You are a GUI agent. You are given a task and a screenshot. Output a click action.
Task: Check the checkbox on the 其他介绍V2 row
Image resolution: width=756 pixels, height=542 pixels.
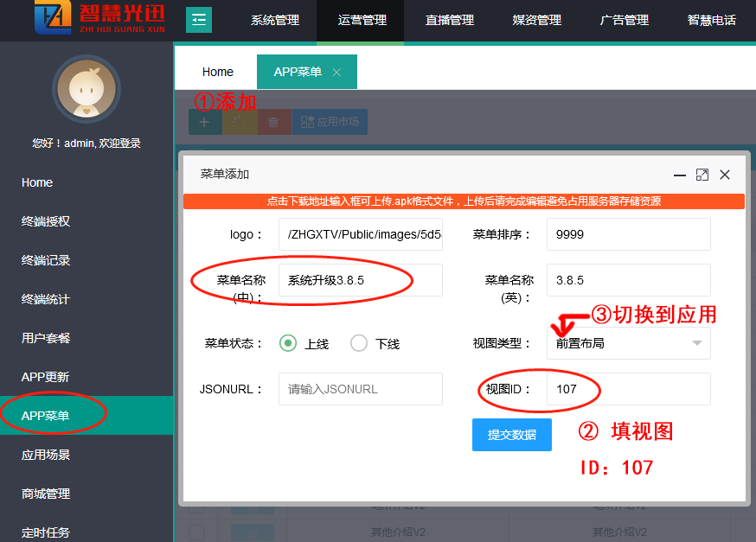point(196,532)
